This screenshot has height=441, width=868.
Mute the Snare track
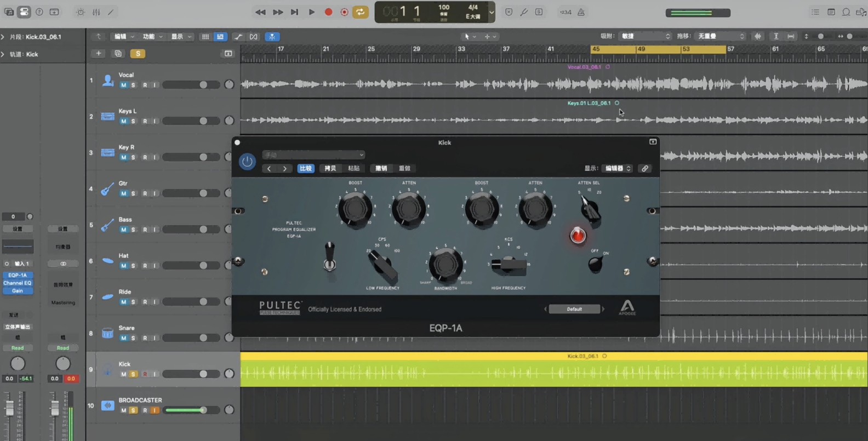click(123, 338)
